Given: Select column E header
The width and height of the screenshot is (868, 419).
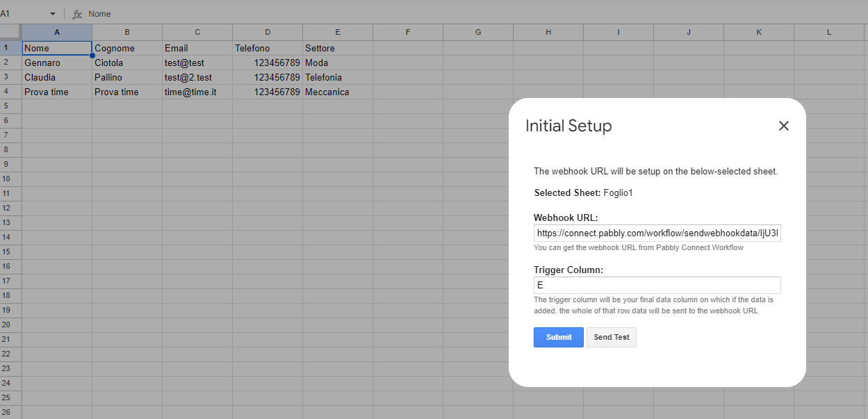Looking at the screenshot, I should 338,33.
